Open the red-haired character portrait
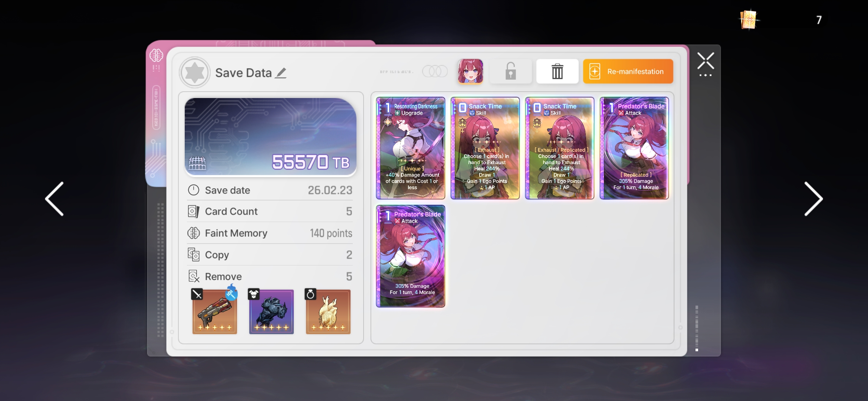 470,71
